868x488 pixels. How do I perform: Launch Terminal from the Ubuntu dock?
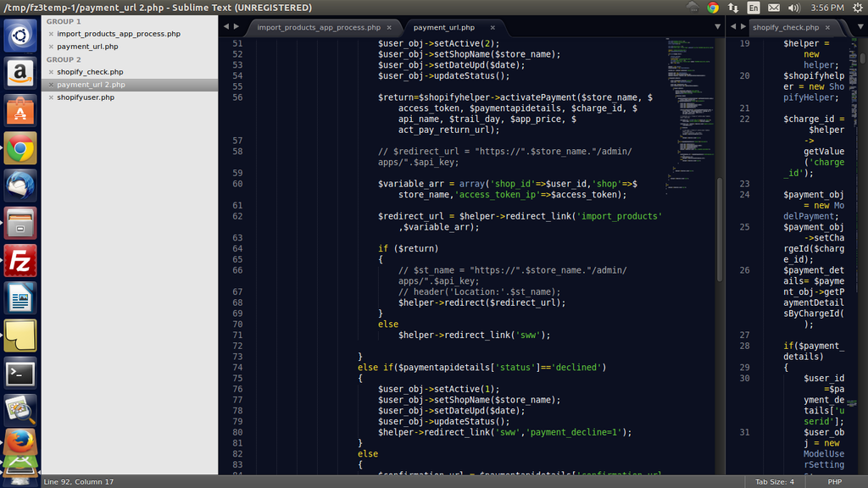click(x=20, y=373)
